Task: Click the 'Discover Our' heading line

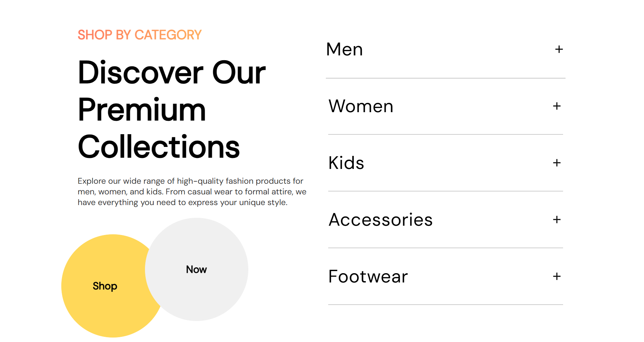Action: click(172, 73)
